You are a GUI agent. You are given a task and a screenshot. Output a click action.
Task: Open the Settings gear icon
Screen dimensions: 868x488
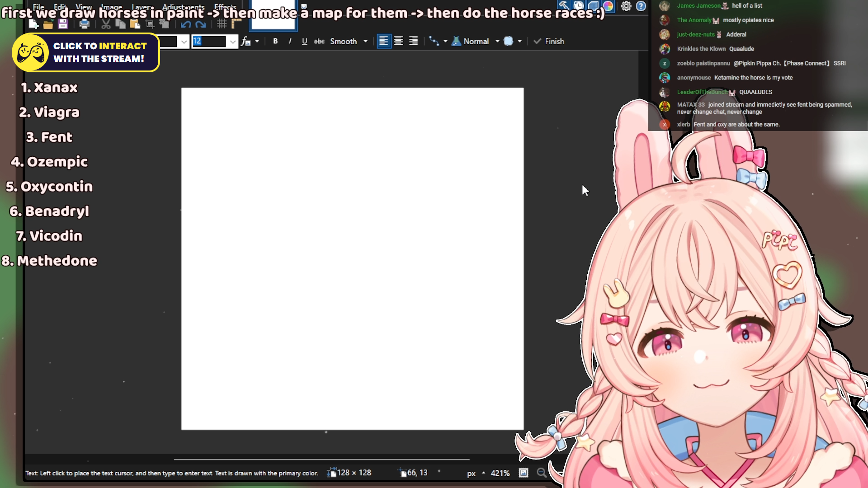click(626, 6)
